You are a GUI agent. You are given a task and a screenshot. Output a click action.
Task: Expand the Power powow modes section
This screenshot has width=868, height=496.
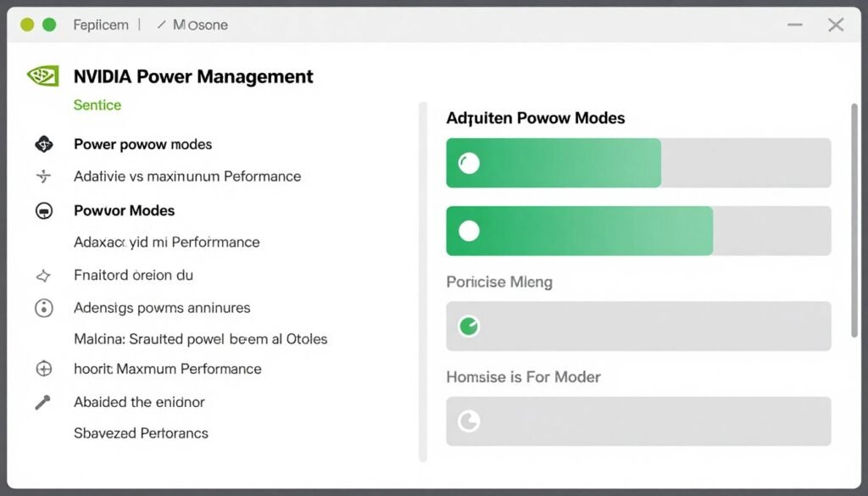pyautogui.click(x=142, y=143)
